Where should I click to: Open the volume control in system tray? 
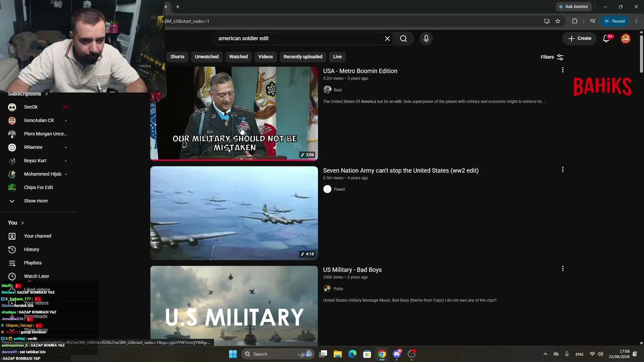pos(600,354)
